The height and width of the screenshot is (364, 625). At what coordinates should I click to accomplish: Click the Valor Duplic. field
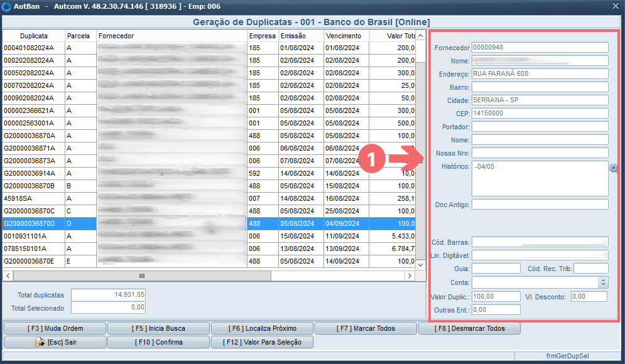coord(496,297)
